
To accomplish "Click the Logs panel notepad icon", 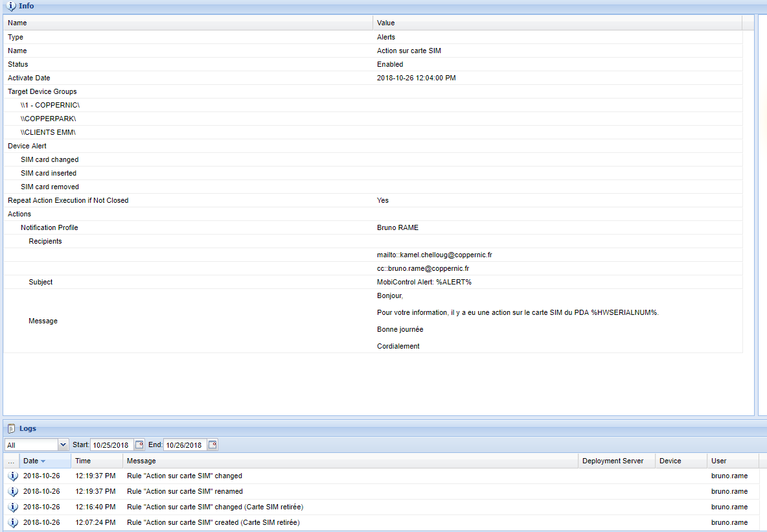I will tap(11, 428).
